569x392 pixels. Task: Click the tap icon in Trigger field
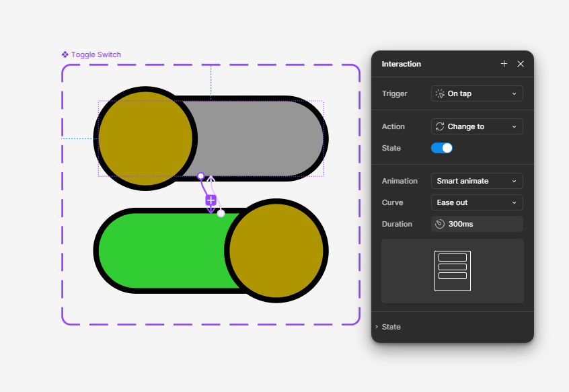pos(440,93)
